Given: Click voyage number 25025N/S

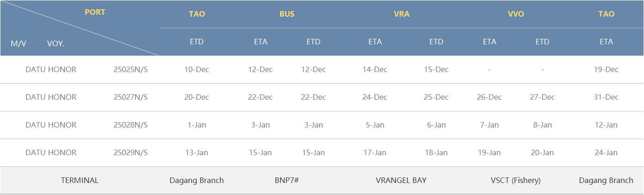Looking at the screenshot, I should click(131, 69).
